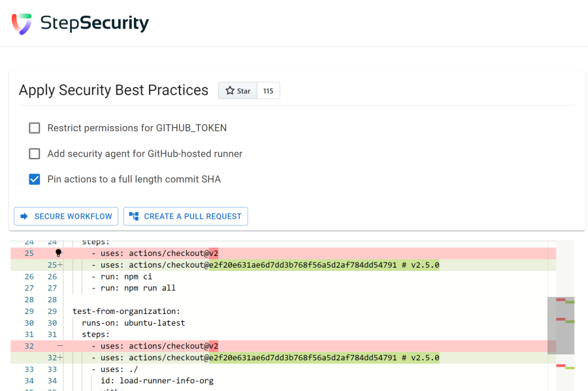Click the star icon inside the Star button
The height and width of the screenshot is (391, 588).
point(229,90)
